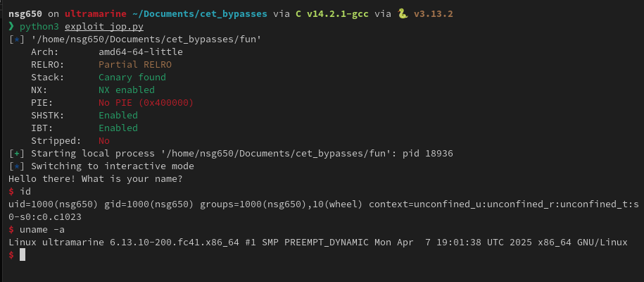The height and width of the screenshot is (282, 644).
Task: Click the green [+] status marker
Action: [x=17, y=154]
